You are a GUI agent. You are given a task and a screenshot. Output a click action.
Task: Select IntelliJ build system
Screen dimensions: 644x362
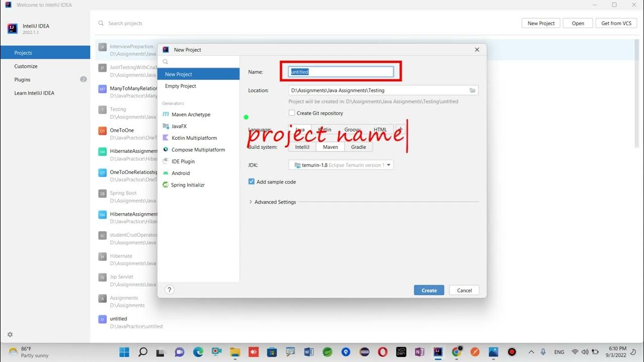[x=302, y=147]
